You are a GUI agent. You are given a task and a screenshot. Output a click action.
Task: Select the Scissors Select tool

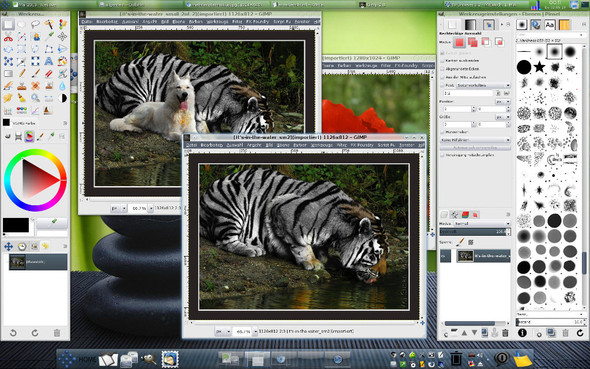tap(8, 37)
